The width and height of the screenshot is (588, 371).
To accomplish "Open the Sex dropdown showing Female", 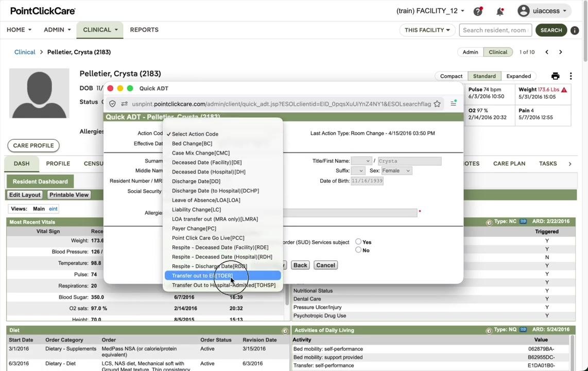I will [x=396, y=171].
